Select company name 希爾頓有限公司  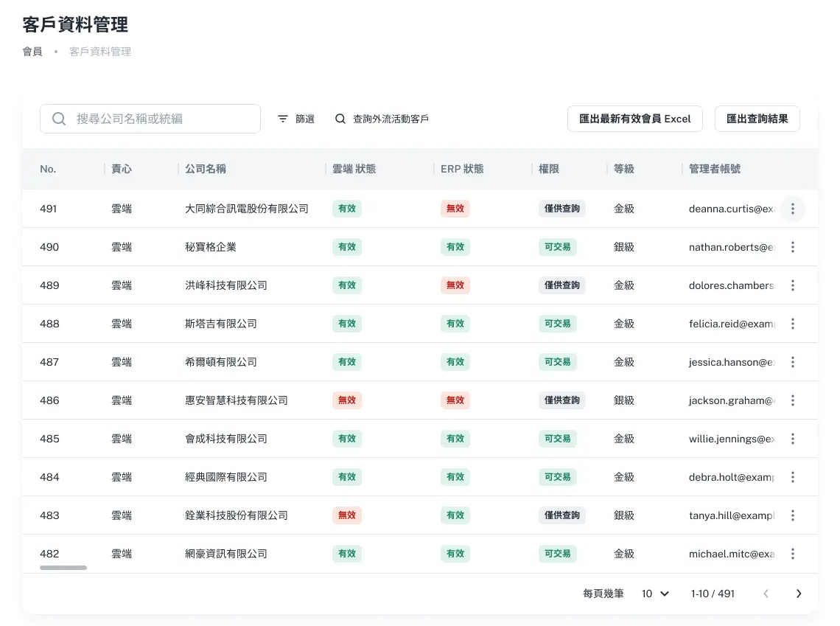click(221, 362)
